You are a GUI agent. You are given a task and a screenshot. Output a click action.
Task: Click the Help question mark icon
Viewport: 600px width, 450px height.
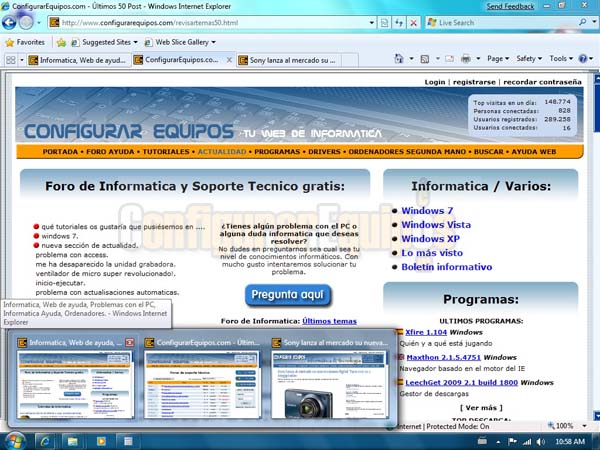coord(582,59)
